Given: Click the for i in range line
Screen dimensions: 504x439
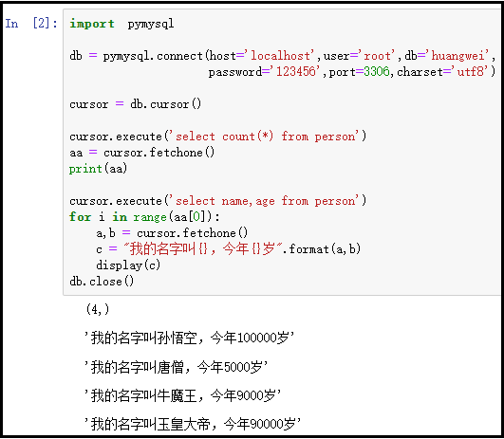Looking at the screenshot, I should click(x=144, y=217).
